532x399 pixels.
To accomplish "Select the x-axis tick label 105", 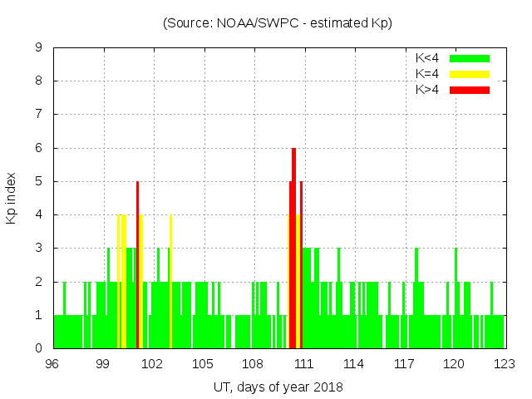I will coord(203,364).
